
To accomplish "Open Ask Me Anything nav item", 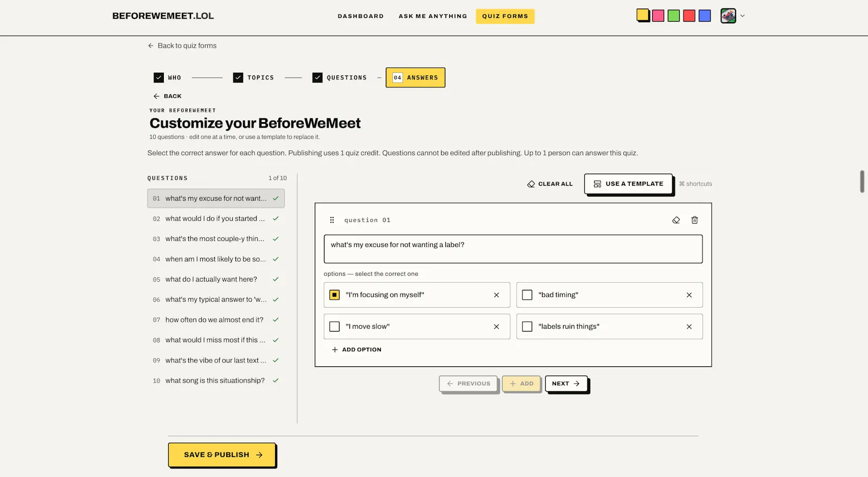I will 433,16.
